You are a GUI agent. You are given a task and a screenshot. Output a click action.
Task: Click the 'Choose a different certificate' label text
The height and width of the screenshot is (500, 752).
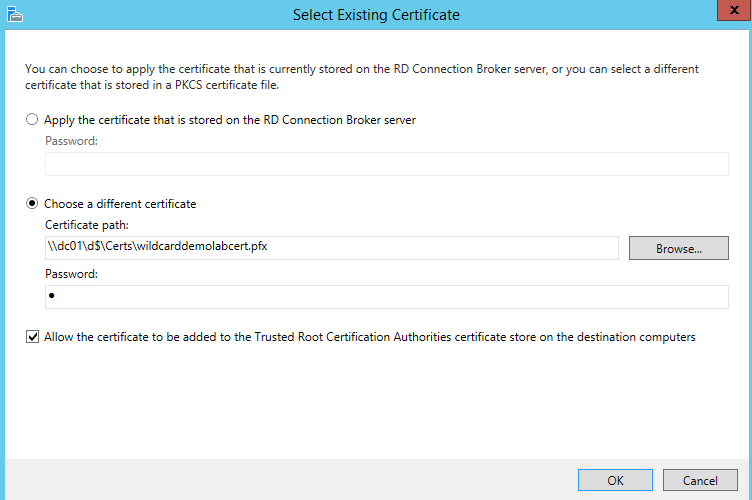(x=120, y=204)
